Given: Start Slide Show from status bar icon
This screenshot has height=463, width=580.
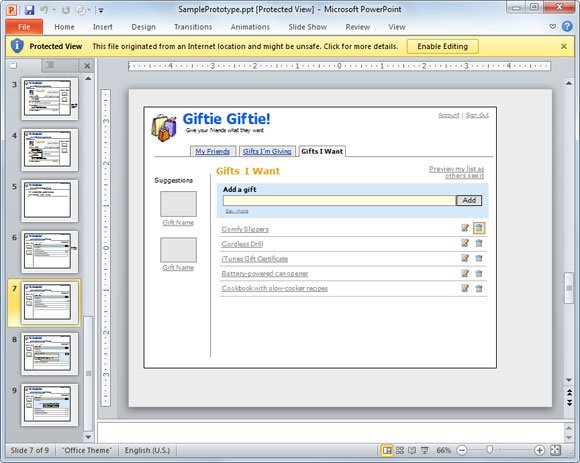Looking at the screenshot, I should tap(425, 450).
